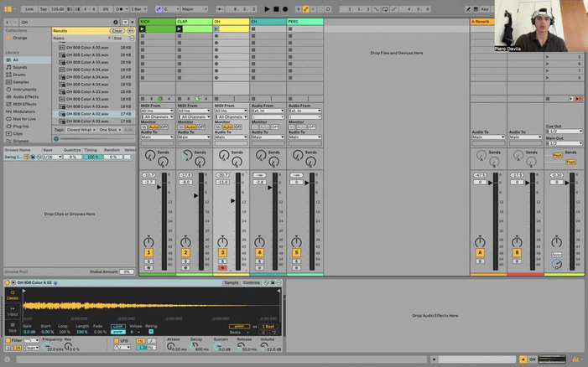This screenshot has height=367, width=588.
Task: Click the 24 dB filter slope button
Action: (x=18, y=348)
